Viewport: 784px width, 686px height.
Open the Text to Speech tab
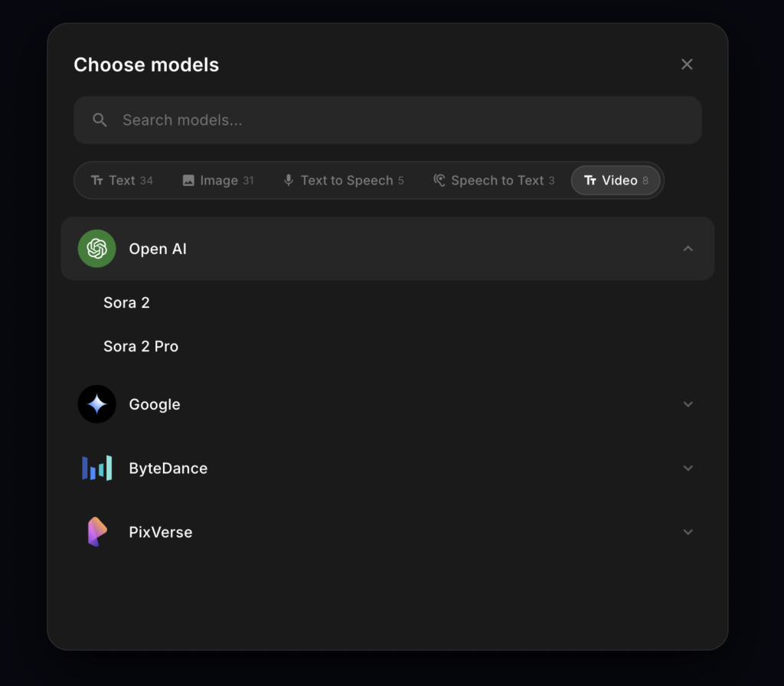pyautogui.click(x=344, y=181)
